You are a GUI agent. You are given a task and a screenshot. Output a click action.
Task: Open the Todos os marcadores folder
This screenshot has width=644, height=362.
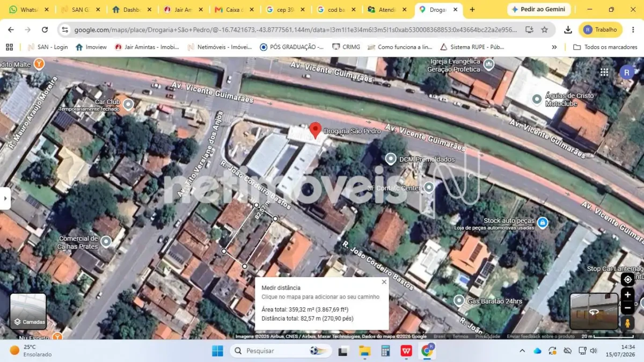pyautogui.click(x=605, y=47)
